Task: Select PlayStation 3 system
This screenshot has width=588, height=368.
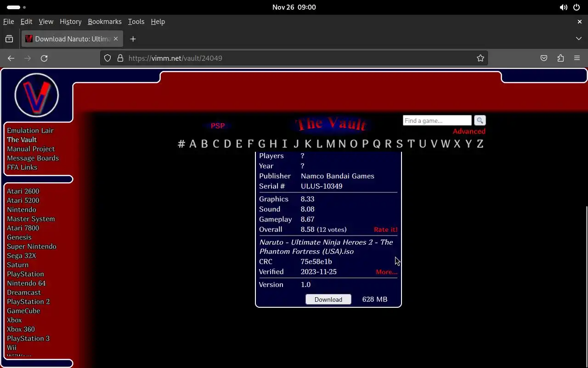Action: click(x=28, y=339)
